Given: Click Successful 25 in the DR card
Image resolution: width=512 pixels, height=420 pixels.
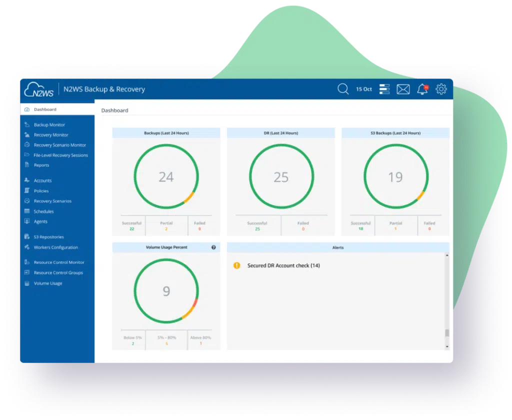Looking at the screenshot, I should (x=257, y=226).
